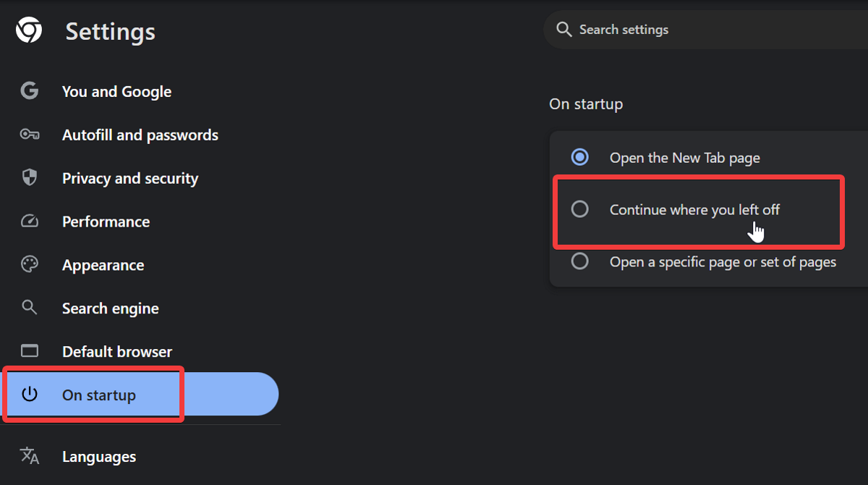Open Autofill and passwords settings
Viewport: 868px width, 485px height.
pyautogui.click(x=140, y=134)
